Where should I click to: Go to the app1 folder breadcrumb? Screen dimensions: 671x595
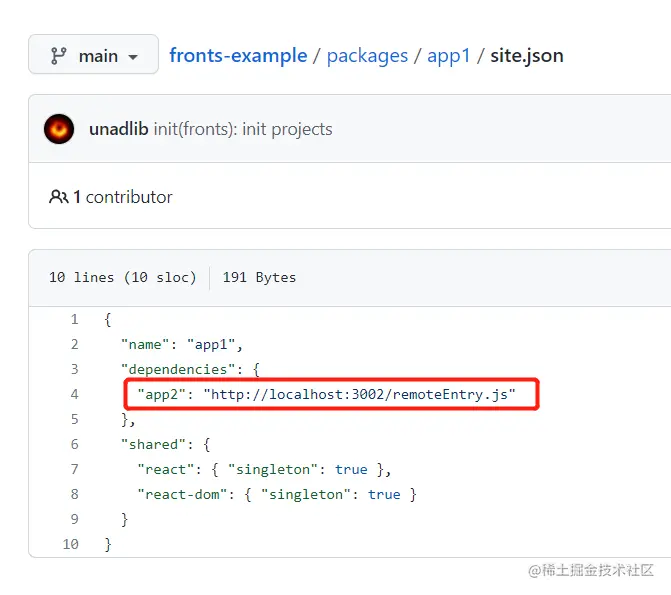click(448, 56)
